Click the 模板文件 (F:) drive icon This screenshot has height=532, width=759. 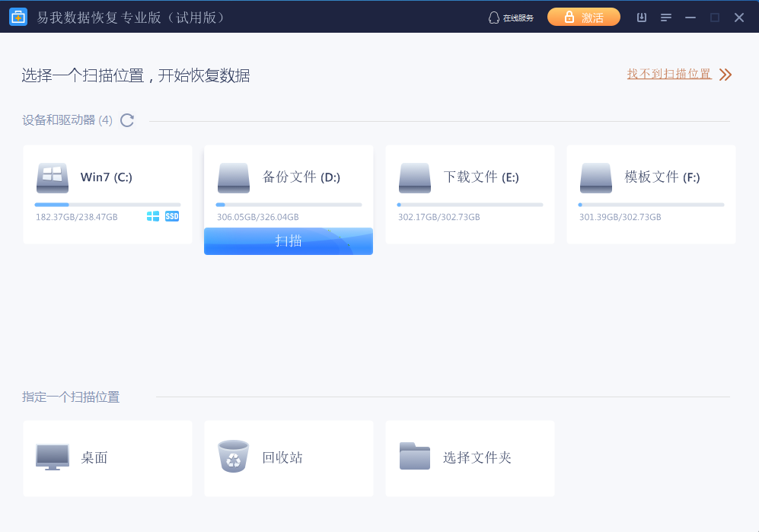click(x=595, y=177)
